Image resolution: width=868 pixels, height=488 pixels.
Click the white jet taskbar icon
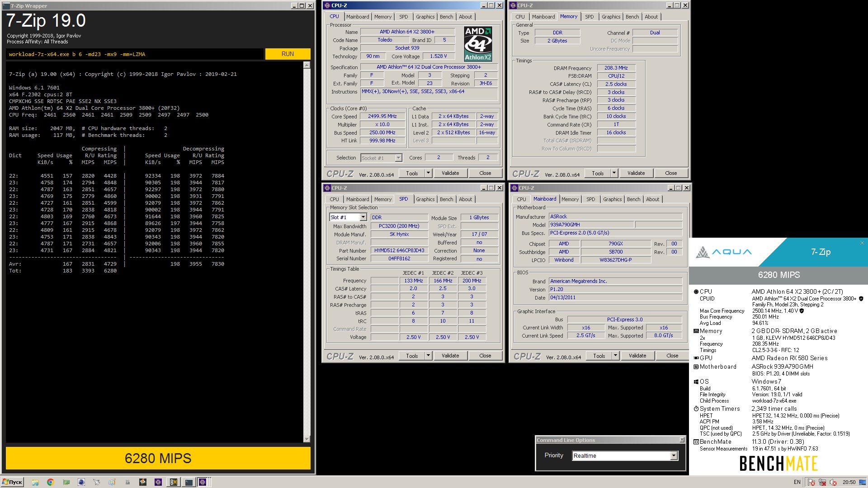96,482
